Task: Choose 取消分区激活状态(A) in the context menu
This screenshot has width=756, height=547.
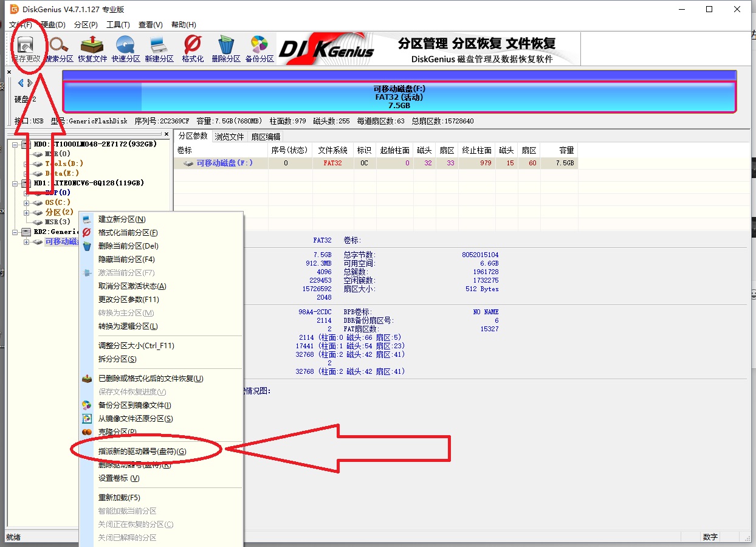Action: tap(132, 286)
